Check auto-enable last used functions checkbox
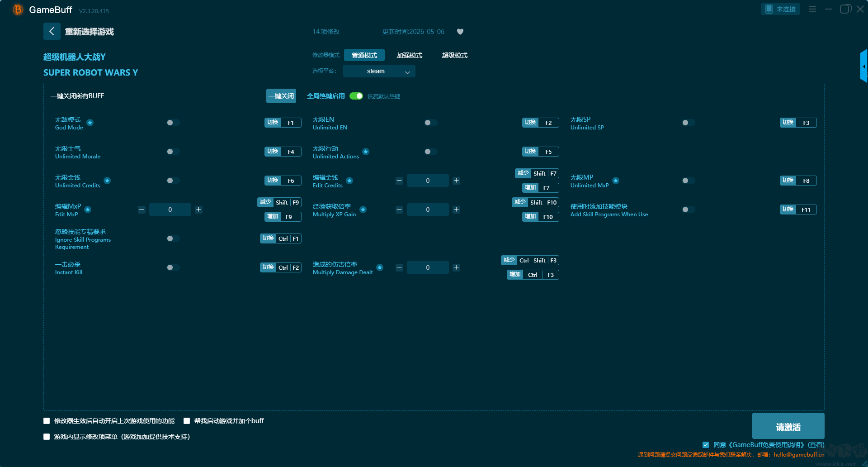The image size is (868, 467). [47, 421]
